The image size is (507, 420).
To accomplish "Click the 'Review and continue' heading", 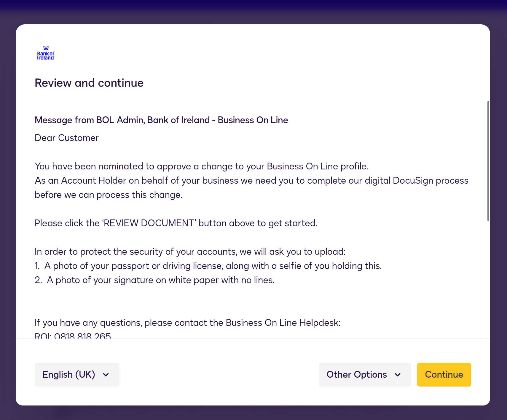I will (89, 83).
